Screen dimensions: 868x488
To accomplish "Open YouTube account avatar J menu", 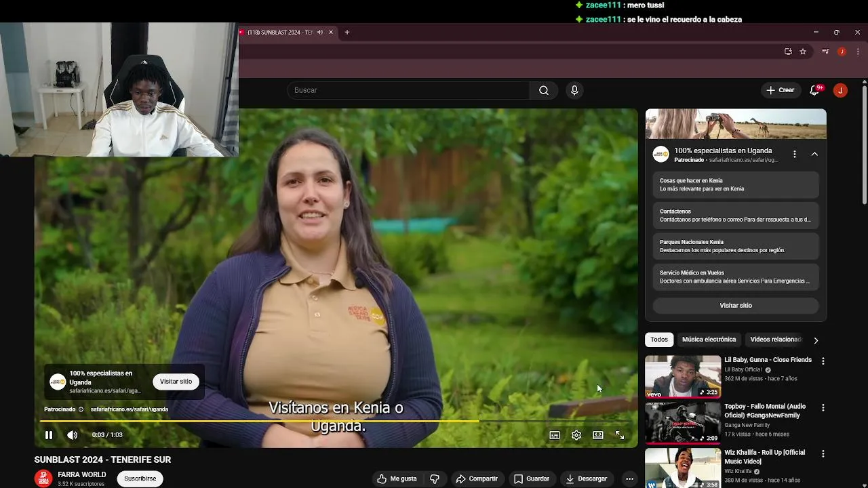I will click(x=840, y=90).
